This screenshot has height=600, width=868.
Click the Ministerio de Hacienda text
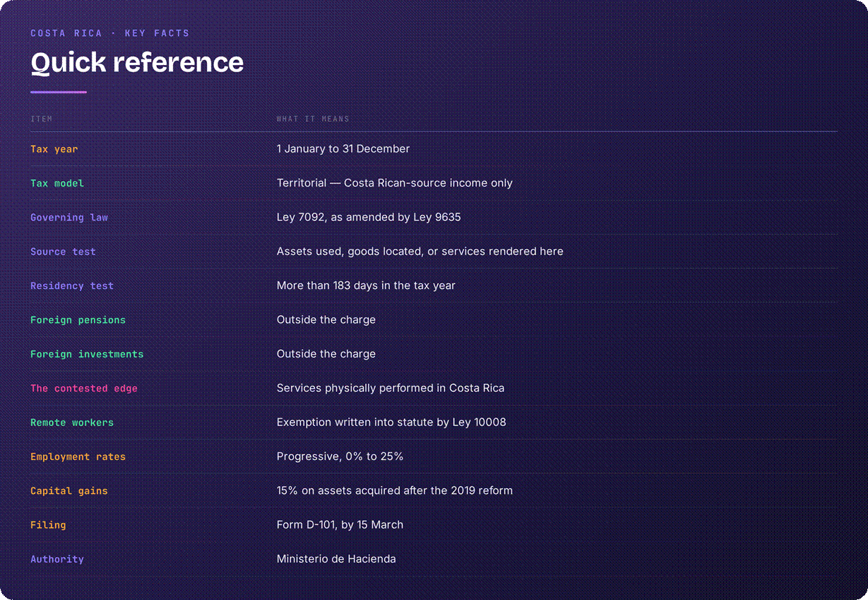coord(336,559)
